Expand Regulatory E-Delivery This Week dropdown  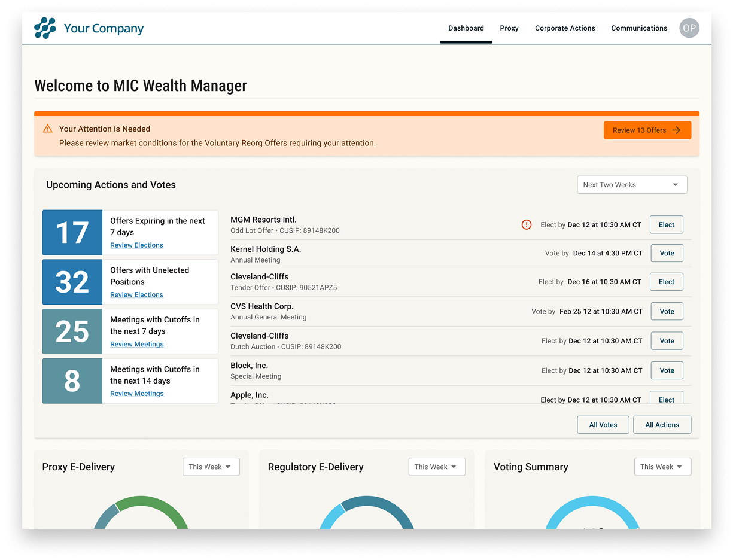pos(436,467)
